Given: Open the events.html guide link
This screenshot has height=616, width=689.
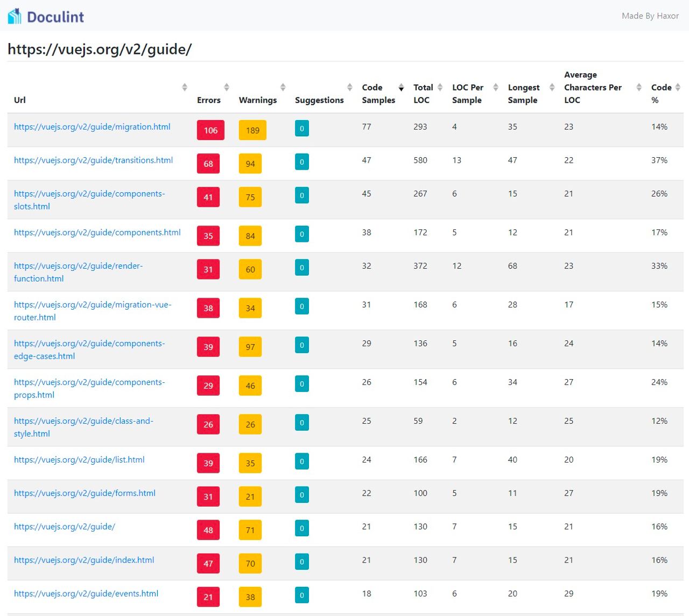Looking at the screenshot, I should tap(86, 593).
